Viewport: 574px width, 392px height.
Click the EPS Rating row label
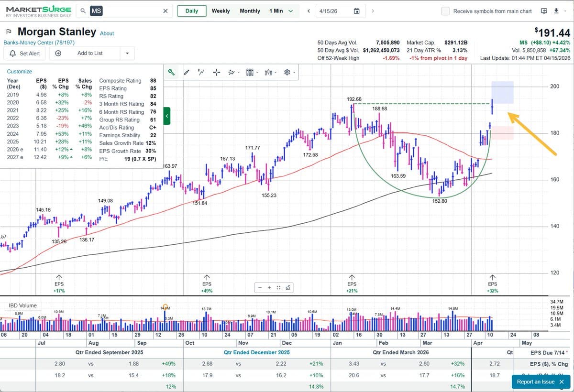[x=113, y=88]
